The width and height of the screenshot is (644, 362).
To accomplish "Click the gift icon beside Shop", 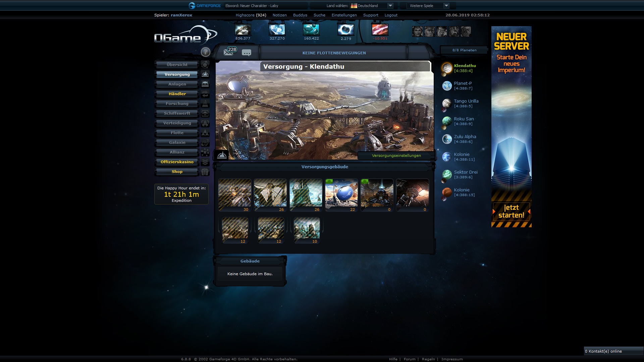I will [x=205, y=172].
